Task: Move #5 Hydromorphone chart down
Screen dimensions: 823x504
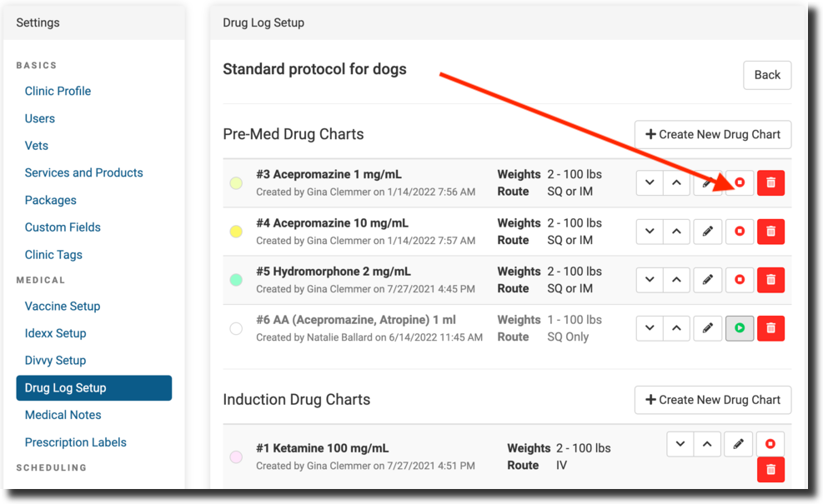Action: pos(650,280)
